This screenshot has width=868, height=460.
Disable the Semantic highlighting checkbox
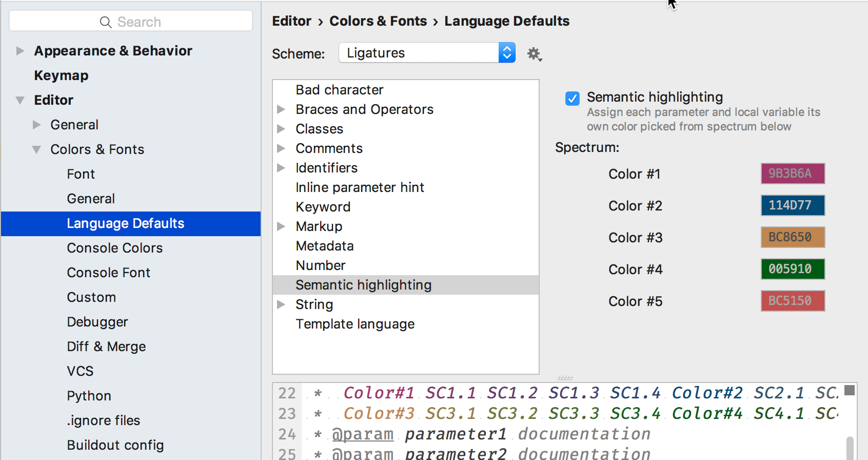(572, 98)
